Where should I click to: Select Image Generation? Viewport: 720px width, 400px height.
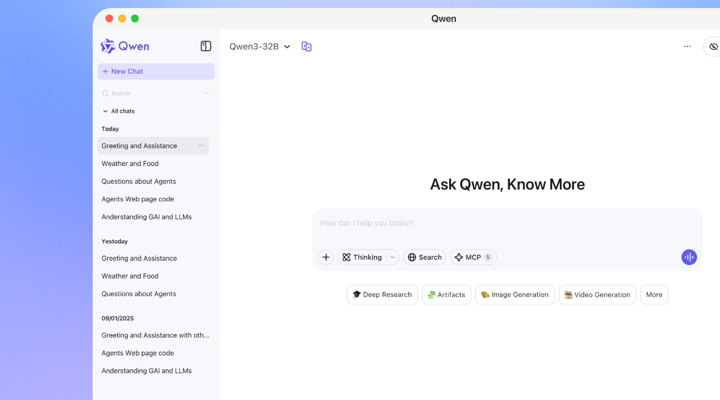coord(515,295)
